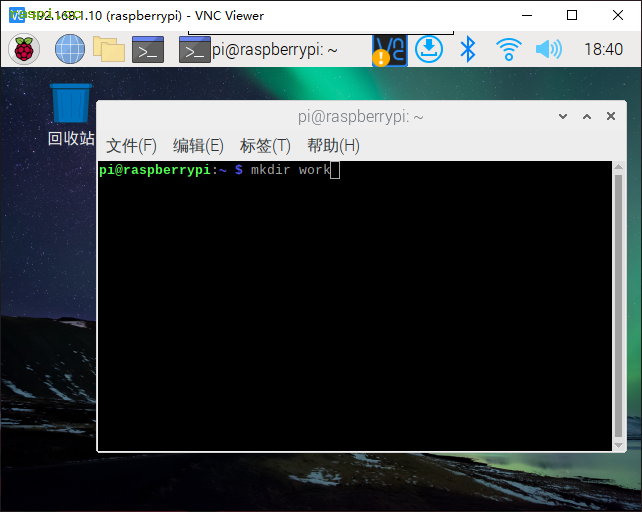Open the File Manager folder icon
642x512 pixels.
(108, 49)
